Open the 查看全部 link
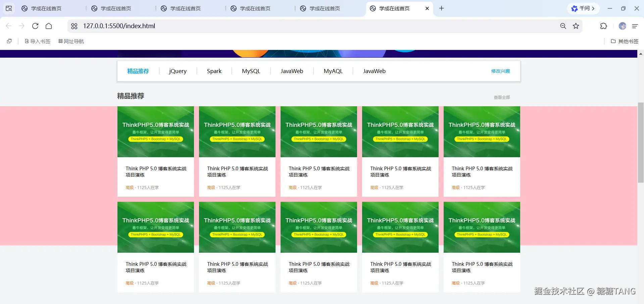The width and height of the screenshot is (644, 304). pos(502,98)
